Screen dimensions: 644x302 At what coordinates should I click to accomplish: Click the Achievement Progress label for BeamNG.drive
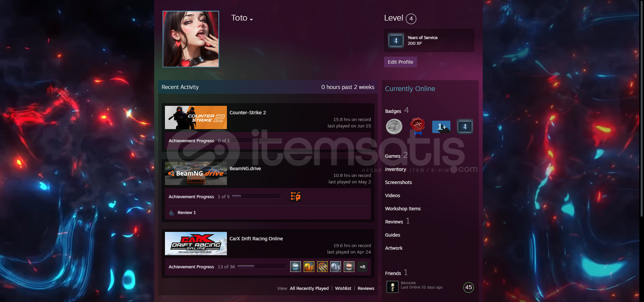point(191,197)
